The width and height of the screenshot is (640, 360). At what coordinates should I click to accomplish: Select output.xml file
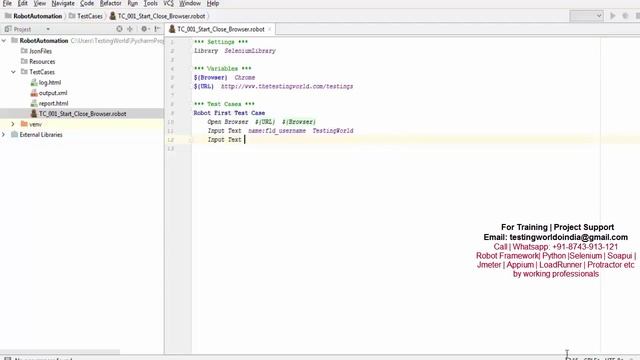coord(53,93)
